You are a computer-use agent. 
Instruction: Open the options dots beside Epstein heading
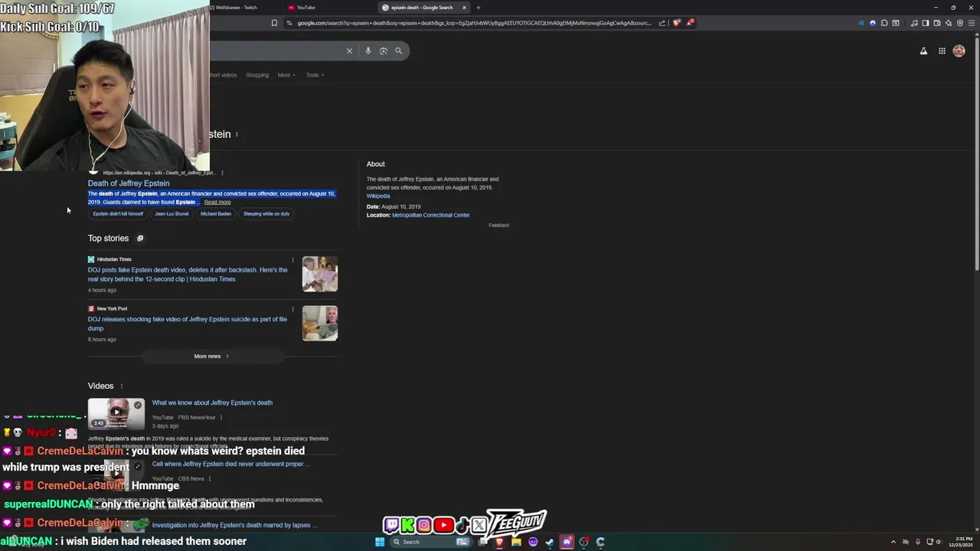(237, 135)
